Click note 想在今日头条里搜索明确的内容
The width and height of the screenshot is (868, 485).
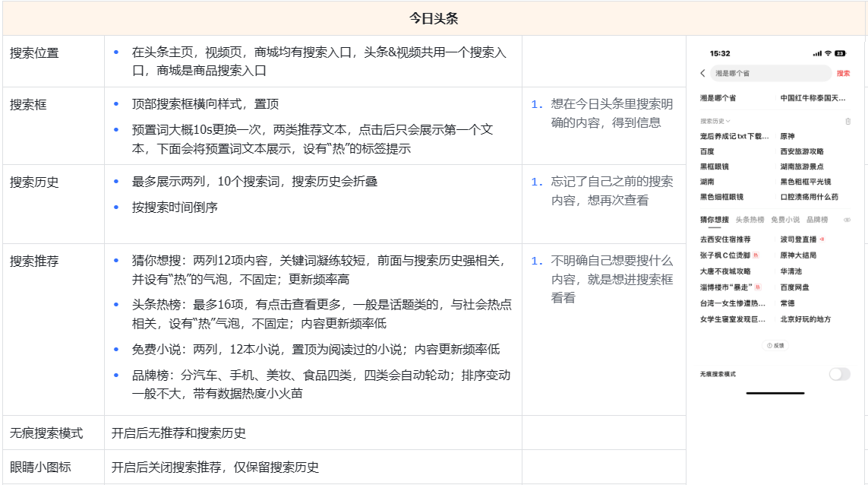point(611,113)
